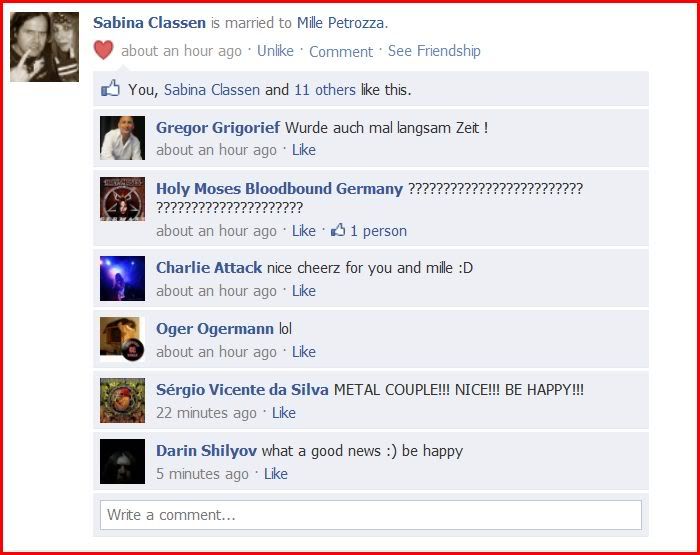Viewport: 700px width, 555px height.
Task: Show the 1 person who liked comment
Action: pyautogui.click(x=378, y=231)
